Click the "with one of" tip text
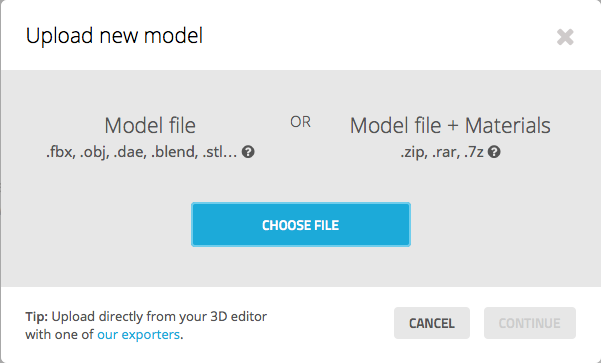 [x=59, y=335]
